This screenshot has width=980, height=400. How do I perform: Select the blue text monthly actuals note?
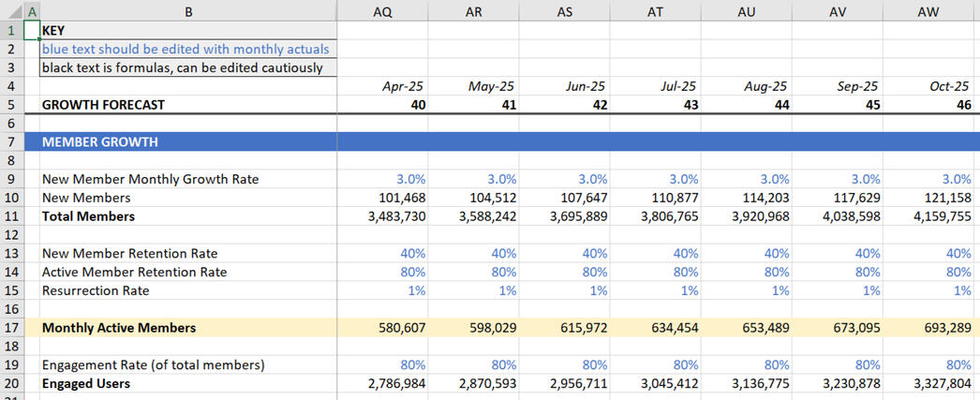188,49
